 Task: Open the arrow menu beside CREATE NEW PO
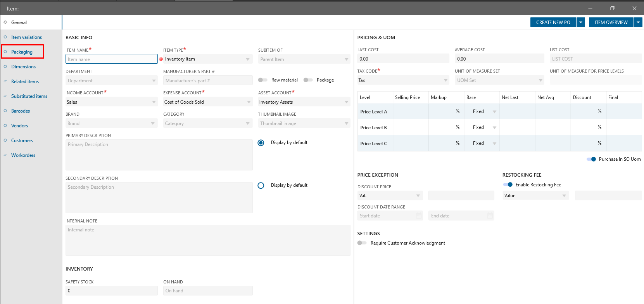click(x=581, y=23)
